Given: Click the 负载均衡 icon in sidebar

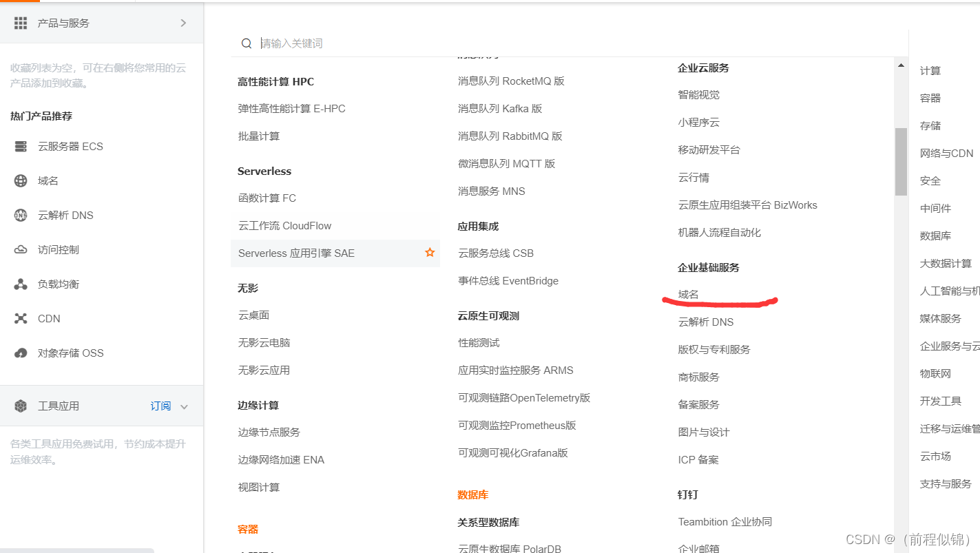Looking at the screenshot, I should 21,284.
